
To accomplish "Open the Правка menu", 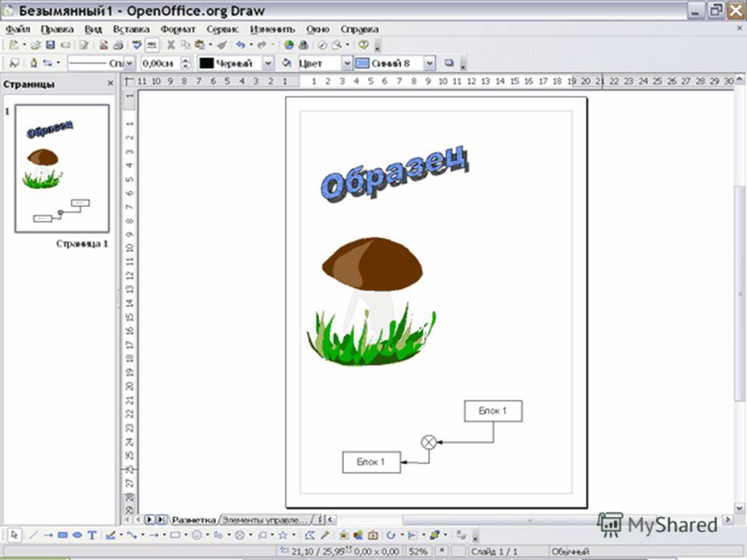I will pos(57,29).
